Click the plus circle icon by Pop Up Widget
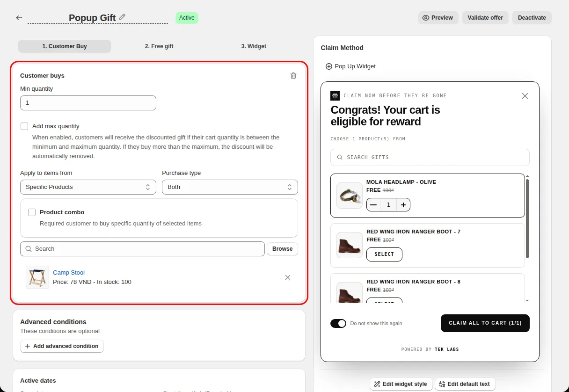This screenshot has height=392, width=569. pyautogui.click(x=329, y=66)
